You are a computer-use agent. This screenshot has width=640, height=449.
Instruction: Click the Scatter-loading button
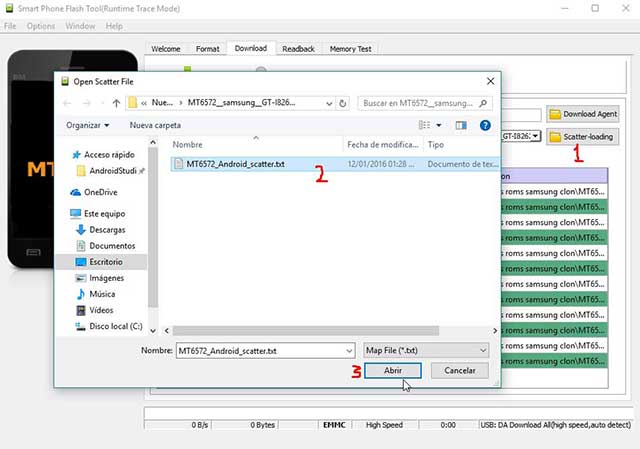point(582,137)
